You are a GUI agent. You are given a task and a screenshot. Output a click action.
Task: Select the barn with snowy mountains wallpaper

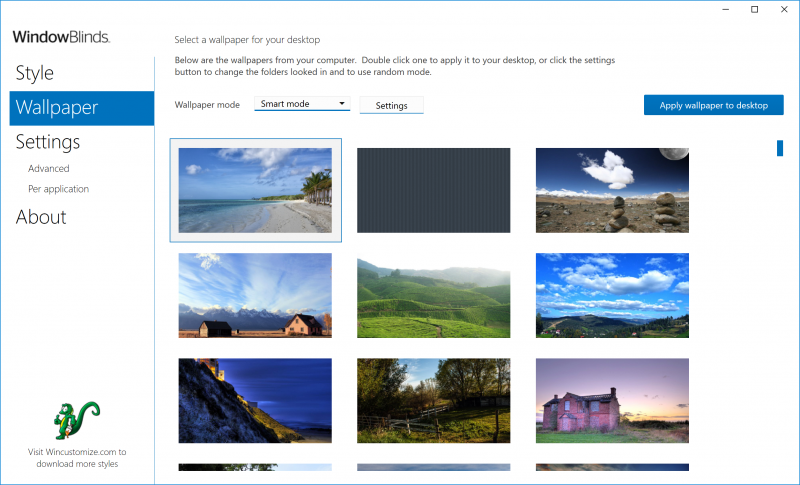tap(255, 295)
